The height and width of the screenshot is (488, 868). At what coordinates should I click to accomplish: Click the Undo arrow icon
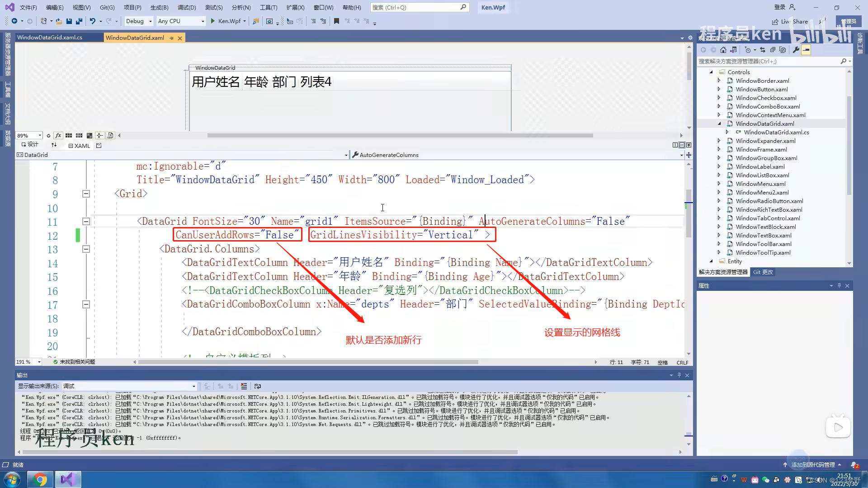[x=92, y=21]
